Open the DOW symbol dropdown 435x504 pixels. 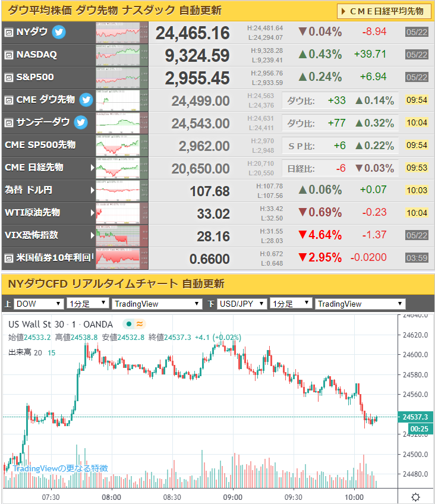(x=38, y=304)
